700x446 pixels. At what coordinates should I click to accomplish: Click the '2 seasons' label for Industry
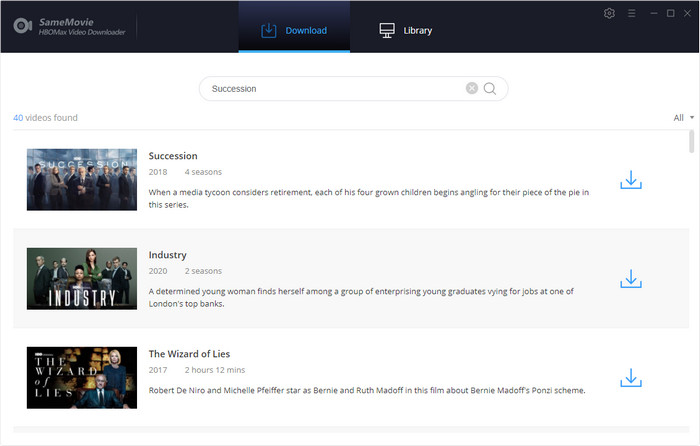203,271
